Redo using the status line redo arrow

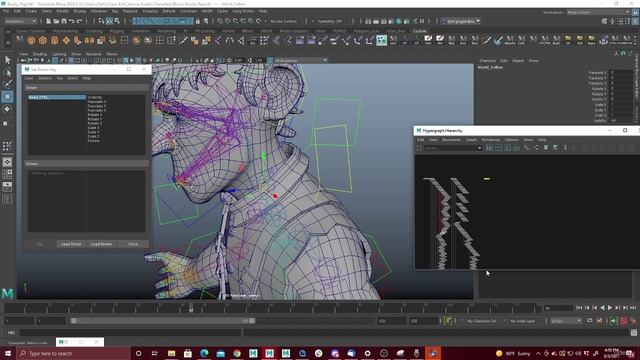click(80, 21)
